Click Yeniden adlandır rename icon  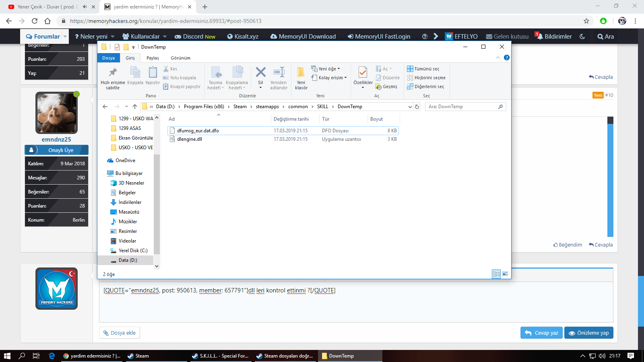[279, 72]
